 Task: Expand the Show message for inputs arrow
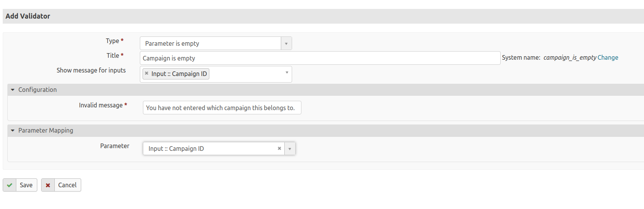[x=287, y=73]
